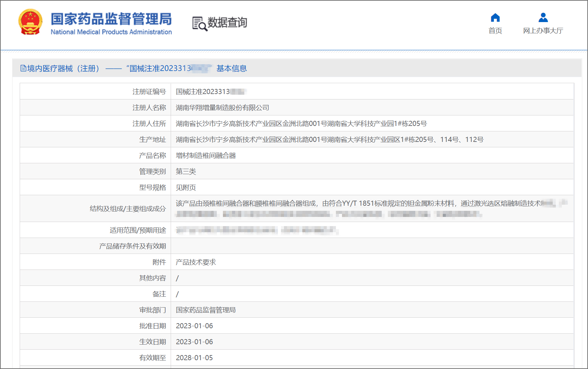Click 见附页 in 型号规格 row

pos(186,187)
